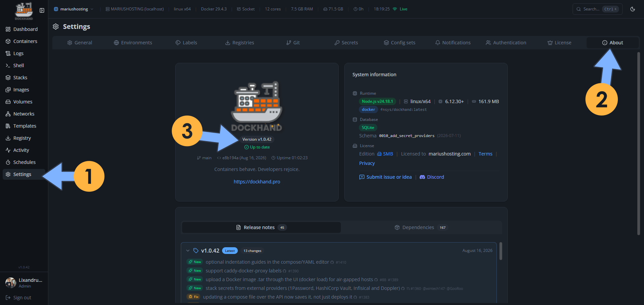Open the Discord link
644x305 pixels.
[432, 177]
